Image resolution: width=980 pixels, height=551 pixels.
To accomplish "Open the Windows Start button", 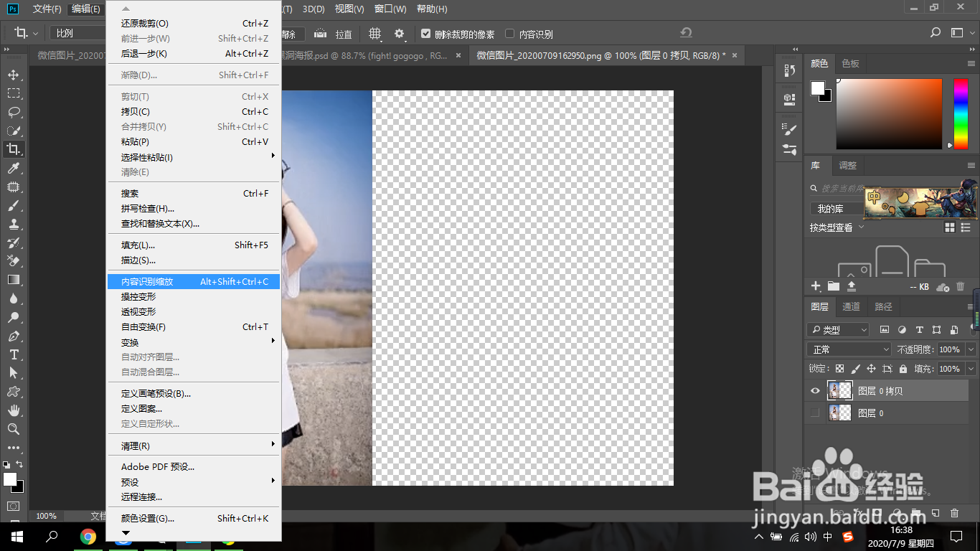I will pos(16,536).
